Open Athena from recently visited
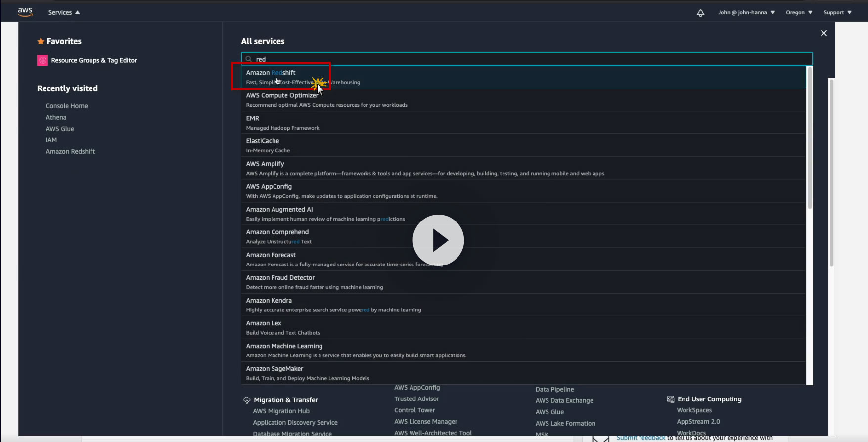The height and width of the screenshot is (442, 868). [x=56, y=117]
